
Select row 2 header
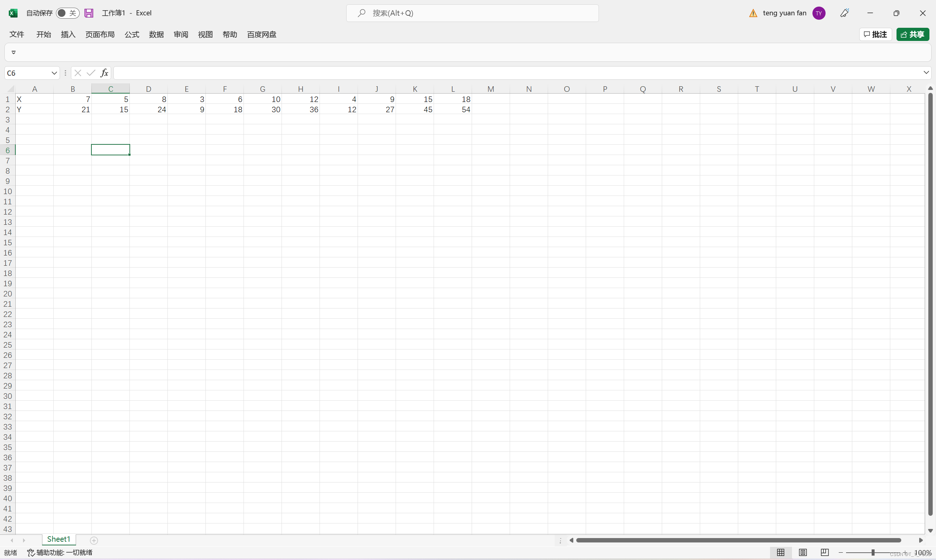pyautogui.click(x=8, y=109)
